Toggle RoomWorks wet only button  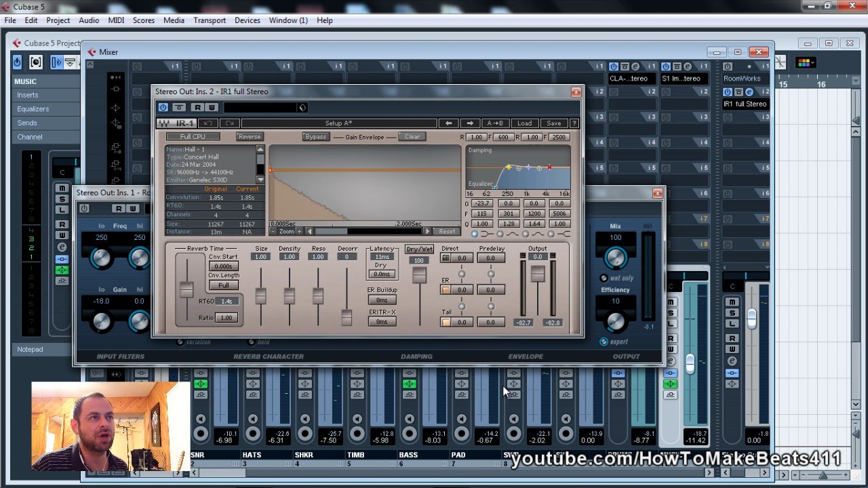[604, 278]
